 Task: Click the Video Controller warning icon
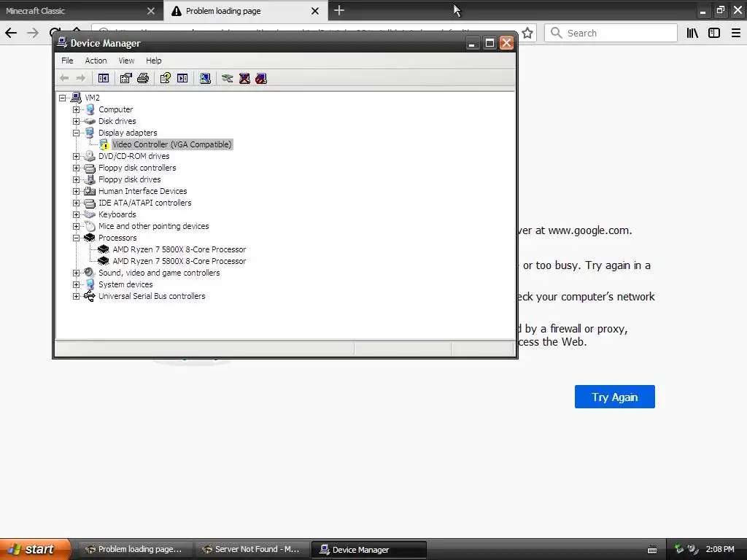[104, 144]
